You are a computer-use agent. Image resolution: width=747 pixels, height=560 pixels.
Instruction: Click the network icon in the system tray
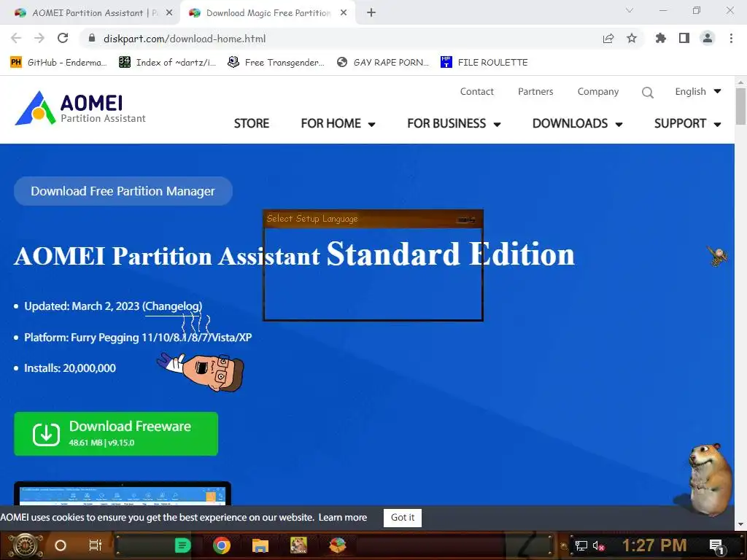[x=581, y=546]
